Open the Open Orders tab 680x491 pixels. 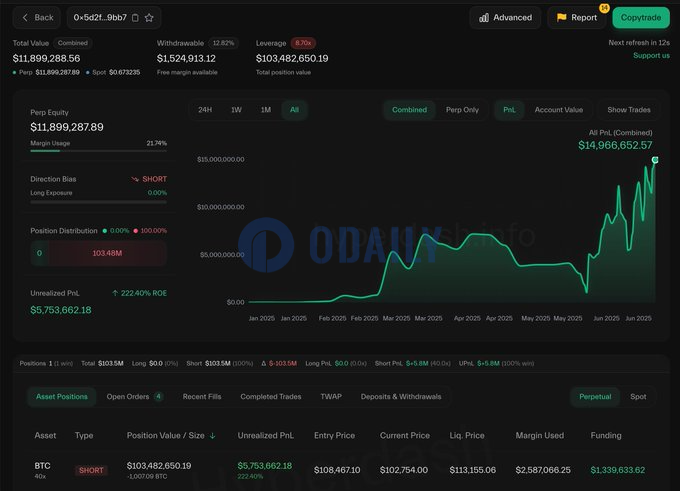tap(134, 396)
